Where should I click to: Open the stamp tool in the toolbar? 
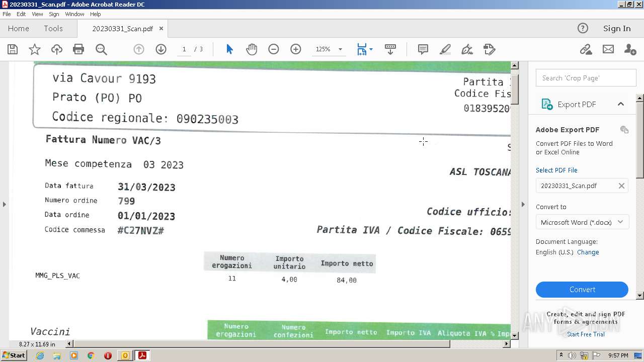click(x=490, y=49)
